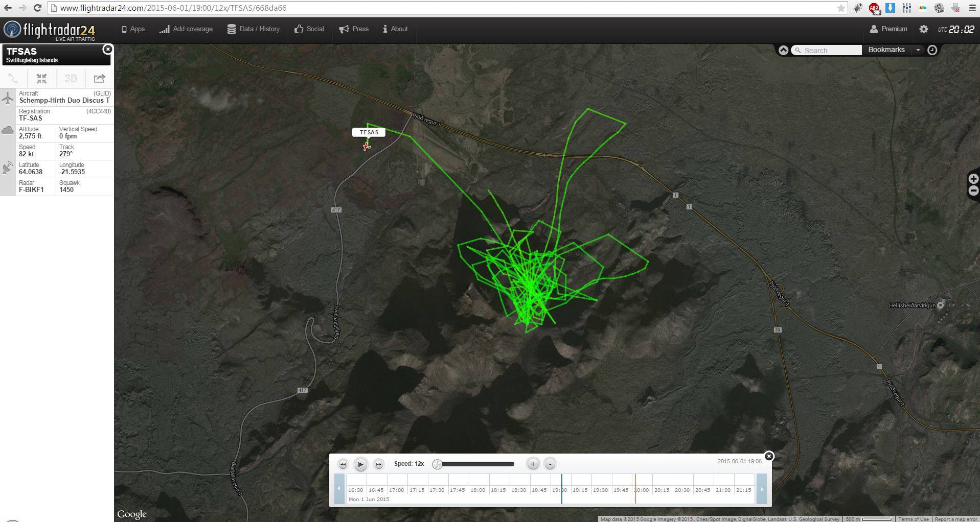This screenshot has height=522, width=980.
Task: Decrease playback speed with minus button
Action: click(550, 464)
